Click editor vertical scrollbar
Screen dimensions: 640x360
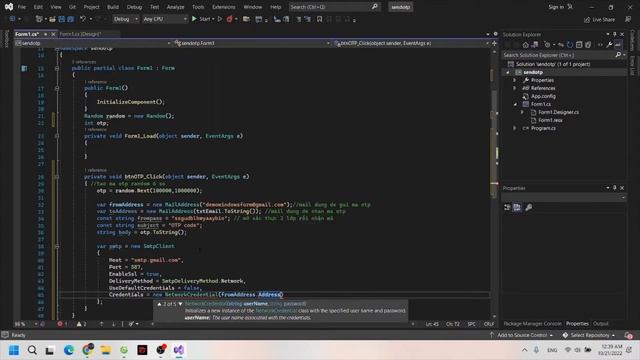[x=494, y=184]
